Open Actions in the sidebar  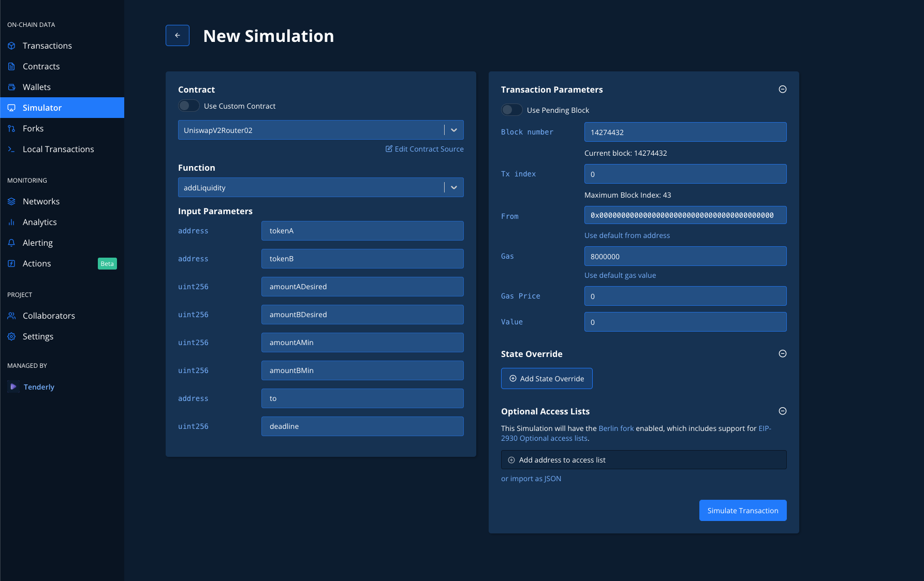(x=62, y=263)
